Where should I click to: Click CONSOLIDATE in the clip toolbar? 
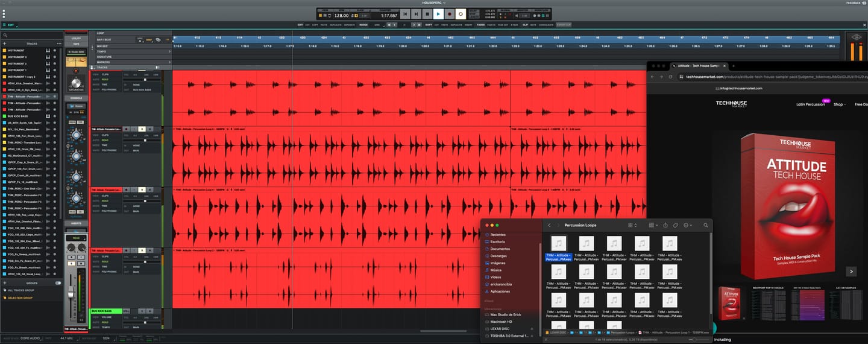[x=546, y=25]
